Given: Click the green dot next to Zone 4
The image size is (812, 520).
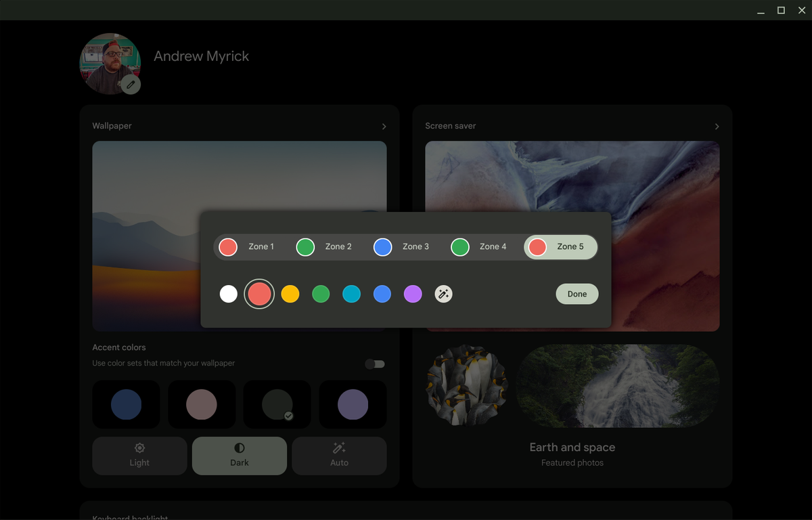Looking at the screenshot, I should [460, 246].
